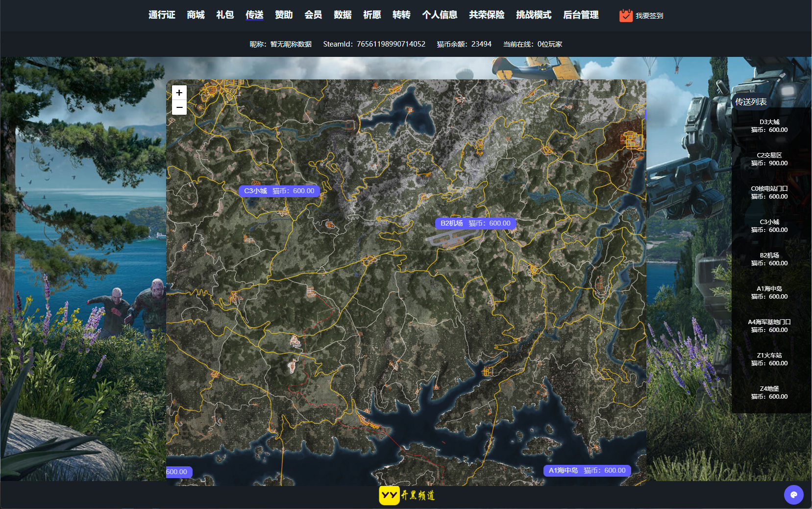Switch to the 会员 page
Screen dimensions: 812x509
pos(313,15)
